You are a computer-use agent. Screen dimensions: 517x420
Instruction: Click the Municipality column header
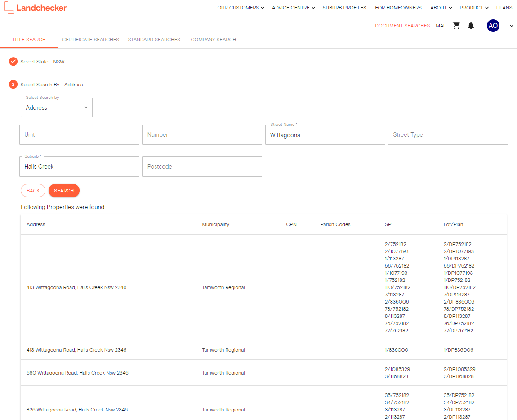click(x=216, y=224)
